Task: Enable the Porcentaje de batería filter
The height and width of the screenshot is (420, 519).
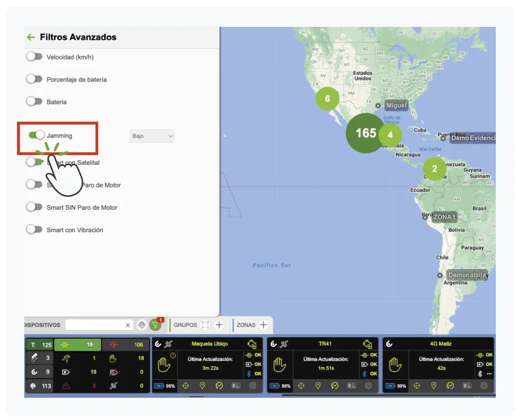Action: [x=35, y=79]
